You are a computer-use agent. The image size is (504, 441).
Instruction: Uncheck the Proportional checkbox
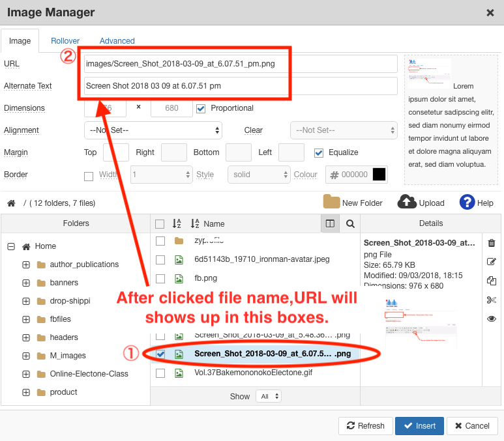click(x=201, y=108)
